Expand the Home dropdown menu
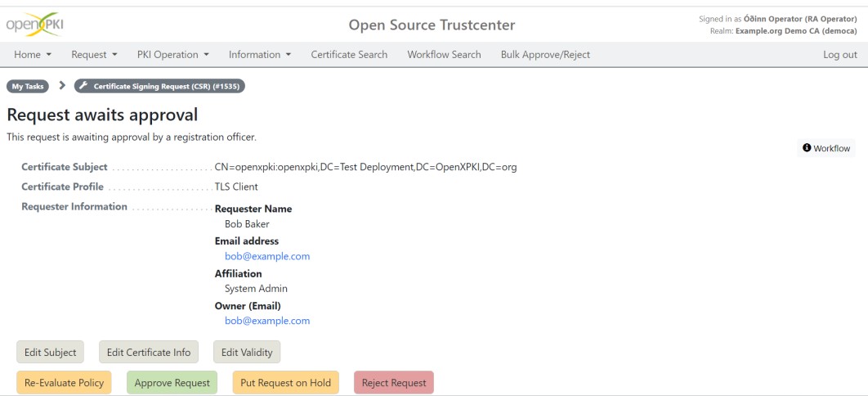Screen dimensions: 868x396 click(x=33, y=54)
